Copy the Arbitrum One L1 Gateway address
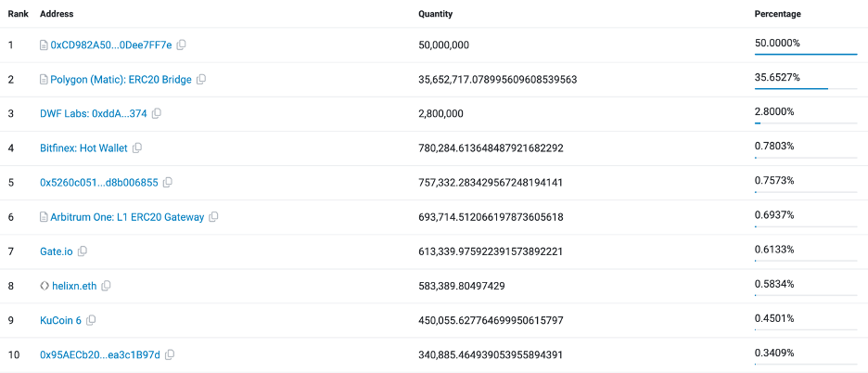The height and width of the screenshot is (373, 868). [x=213, y=217]
